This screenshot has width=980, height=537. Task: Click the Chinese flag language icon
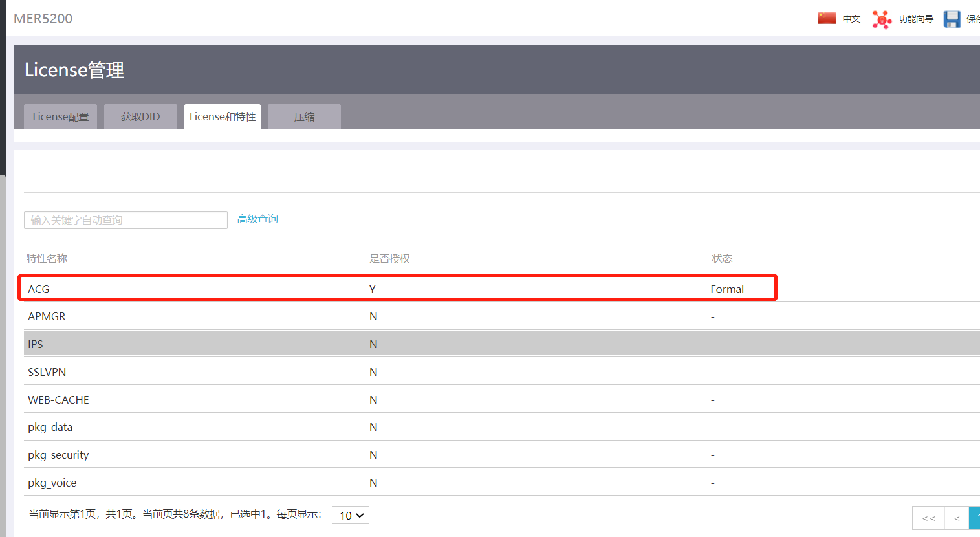(827, 18)
